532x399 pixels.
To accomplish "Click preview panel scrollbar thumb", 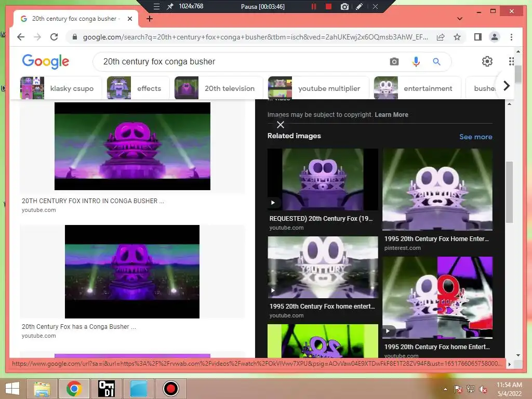I will click(x=509, y=192).
